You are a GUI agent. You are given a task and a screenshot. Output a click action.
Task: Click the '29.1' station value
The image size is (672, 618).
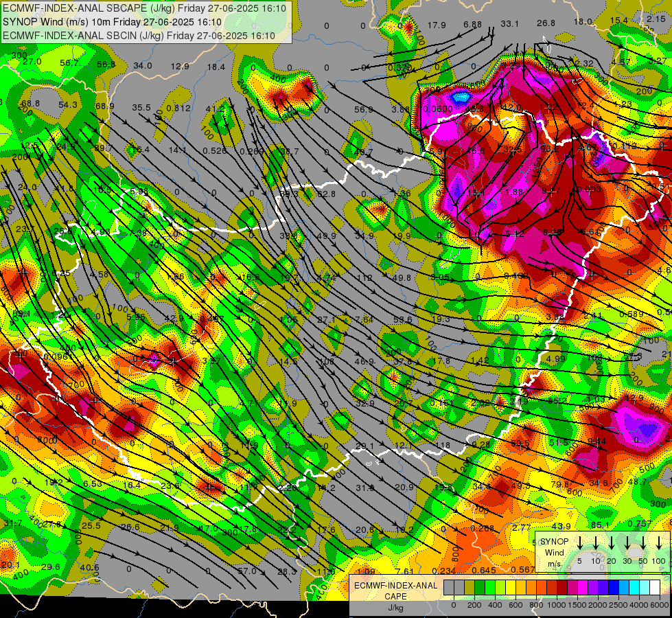(365, 446)
